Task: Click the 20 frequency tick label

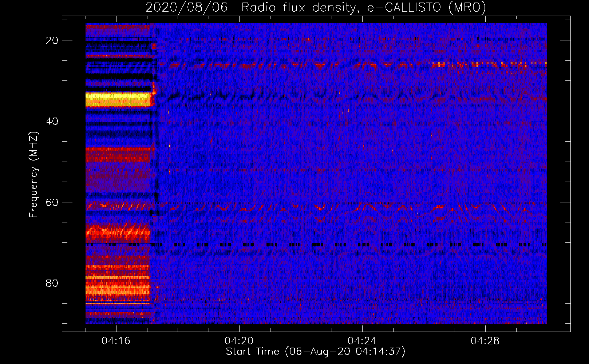Action: coord(52,40)
